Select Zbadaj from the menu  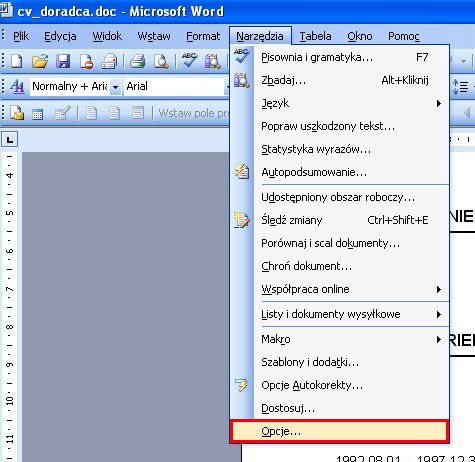click(340, 80)
